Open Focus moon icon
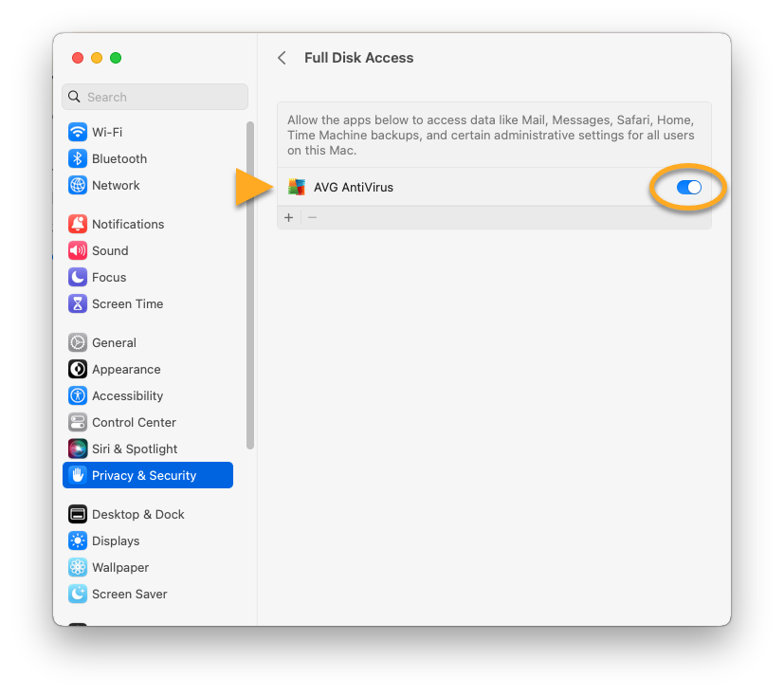Image resolution: width=784 pixels, height=696 pixels. pyautogui.click(x=78, y=277)
